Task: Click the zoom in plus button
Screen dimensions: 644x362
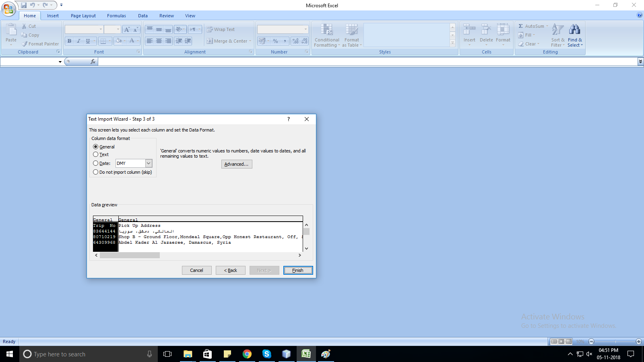Action: point(639,341)
